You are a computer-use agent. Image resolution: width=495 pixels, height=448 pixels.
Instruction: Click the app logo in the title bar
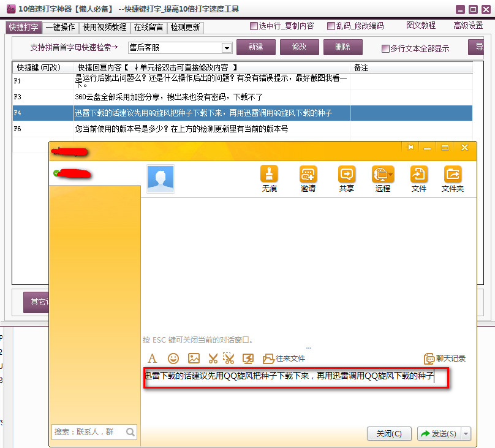[11, 9]
